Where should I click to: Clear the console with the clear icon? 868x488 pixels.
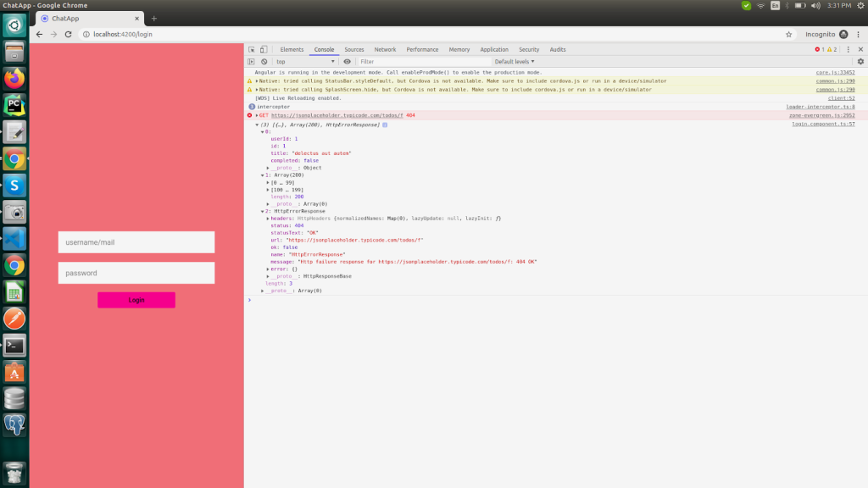[x=264, y=62]
